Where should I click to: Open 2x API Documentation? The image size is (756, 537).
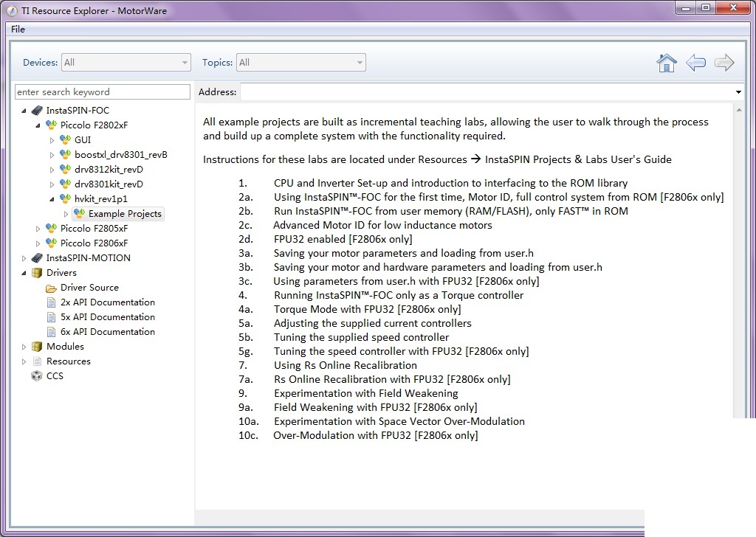[108, 302]
